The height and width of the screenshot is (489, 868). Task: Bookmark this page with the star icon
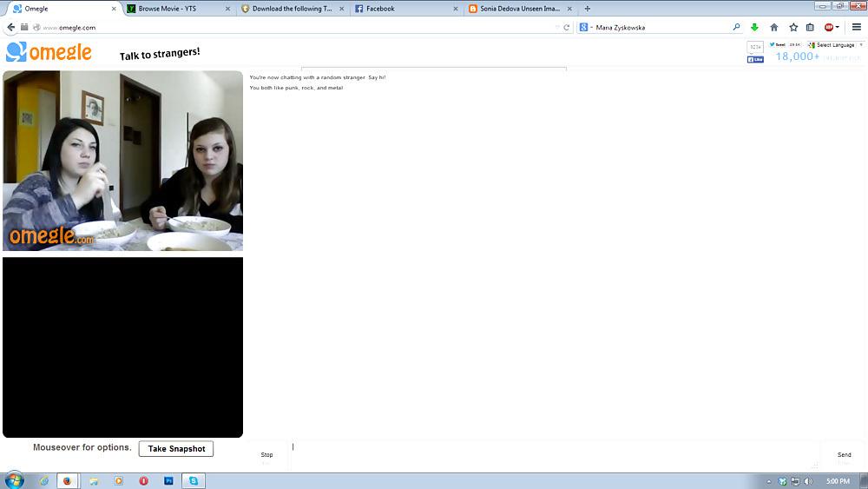pos(793,27)
